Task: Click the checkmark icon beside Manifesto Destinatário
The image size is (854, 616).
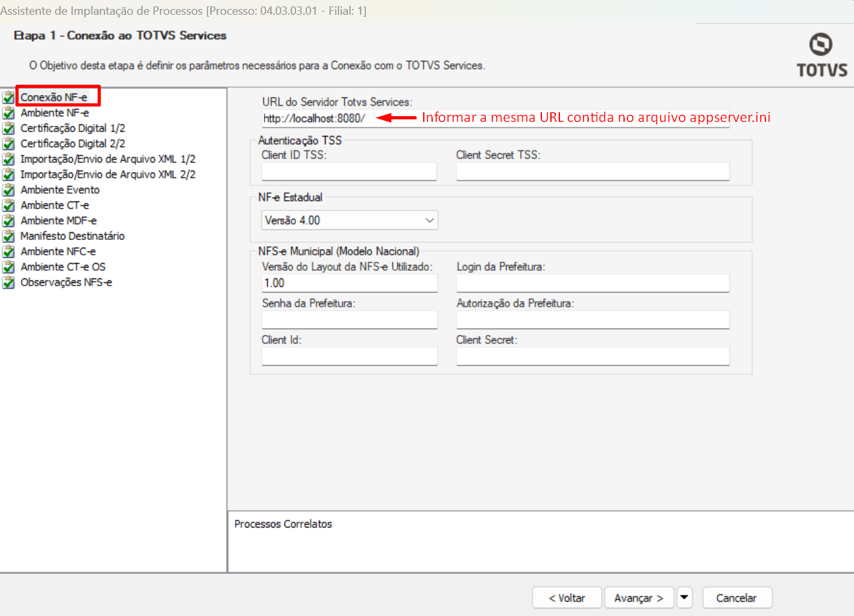Action: click(x=8, y=236)
